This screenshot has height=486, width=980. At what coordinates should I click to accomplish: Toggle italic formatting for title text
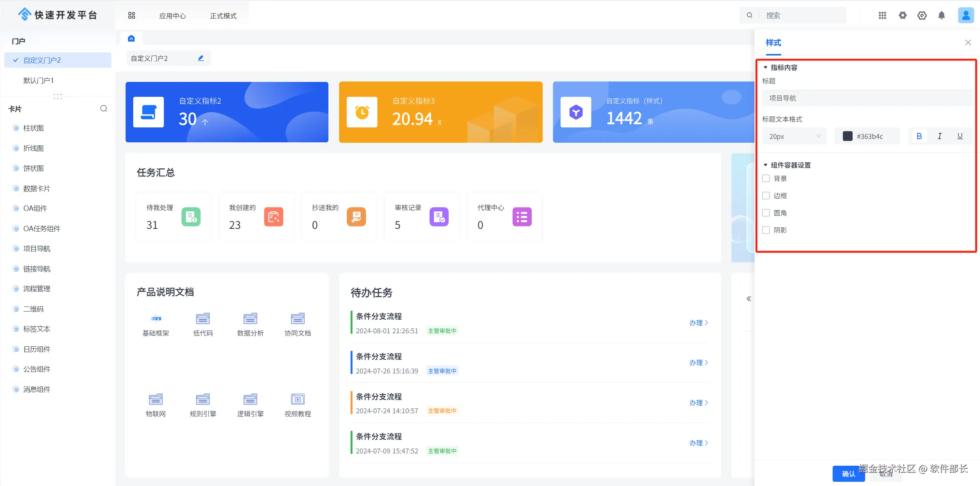click(x=939, y=136)
